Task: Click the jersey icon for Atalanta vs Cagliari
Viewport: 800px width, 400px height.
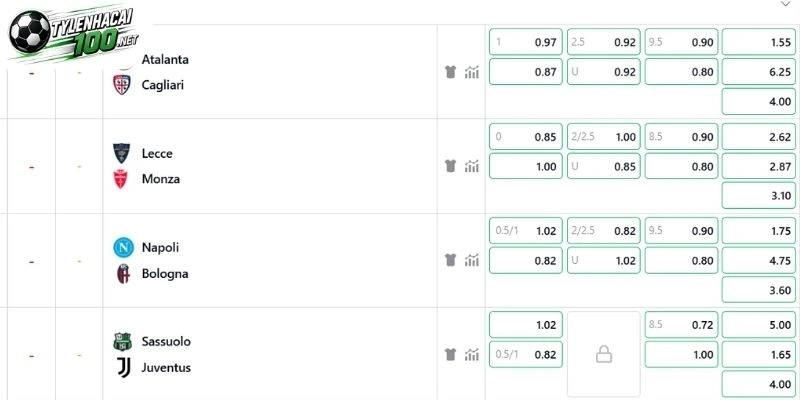Action: click(450, 72)
